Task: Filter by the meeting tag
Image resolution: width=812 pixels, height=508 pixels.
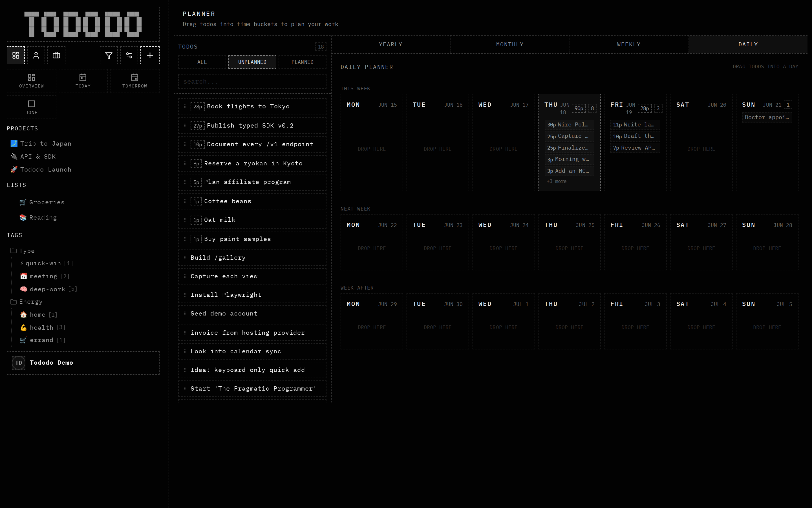Action: [45, 276]
